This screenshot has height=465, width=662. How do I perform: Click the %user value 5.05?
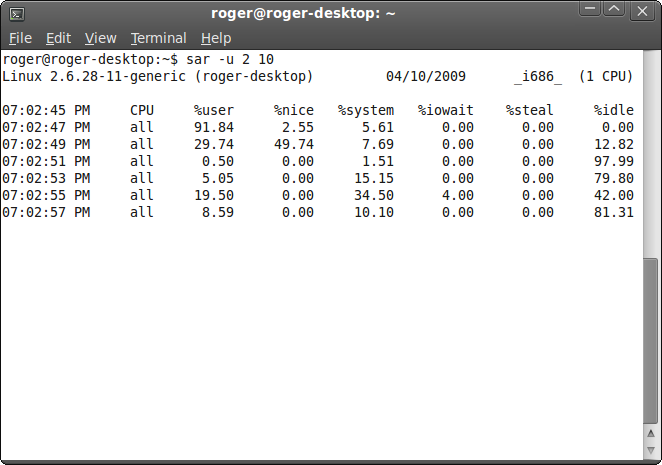point(217,178)
